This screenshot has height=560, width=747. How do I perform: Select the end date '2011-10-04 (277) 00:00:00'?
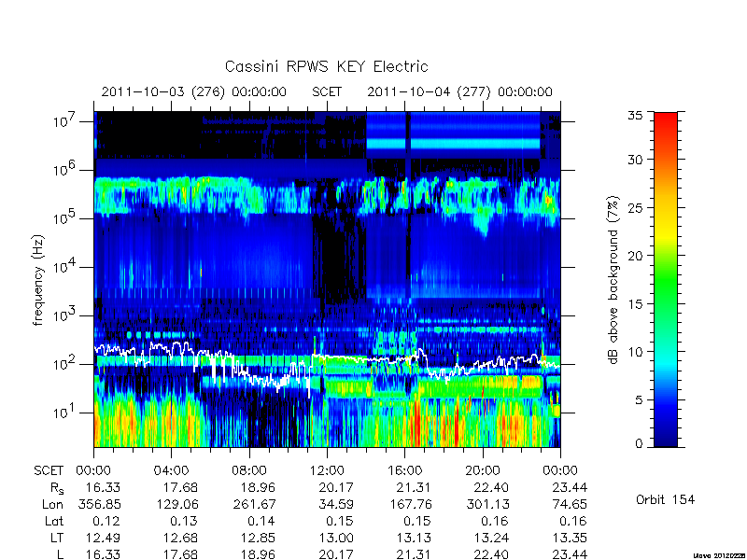459,91
